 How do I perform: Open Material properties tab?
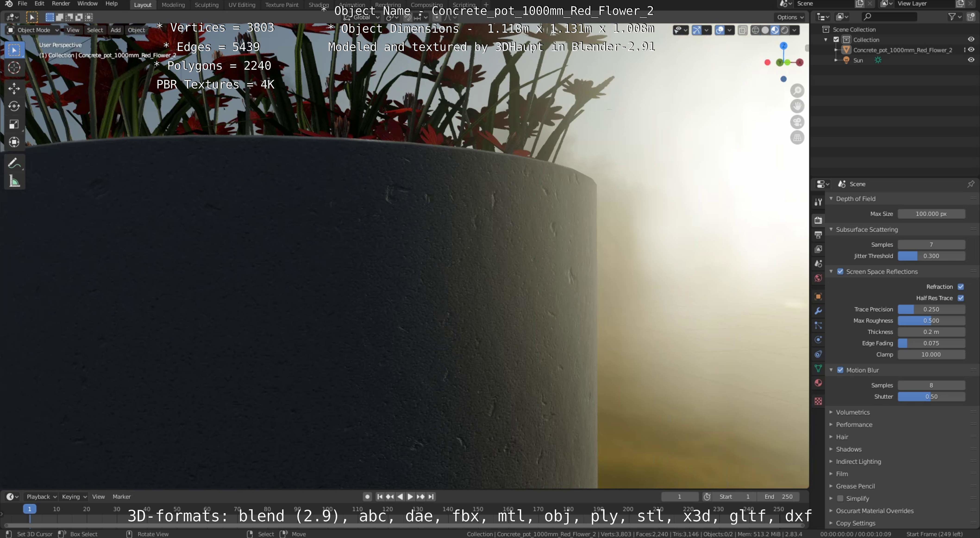(818, 383)
